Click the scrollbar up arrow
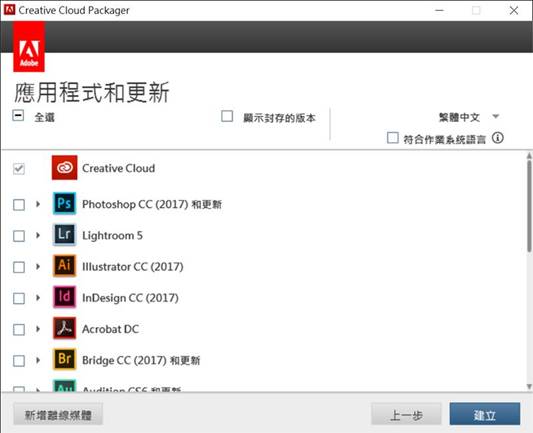 529,156
